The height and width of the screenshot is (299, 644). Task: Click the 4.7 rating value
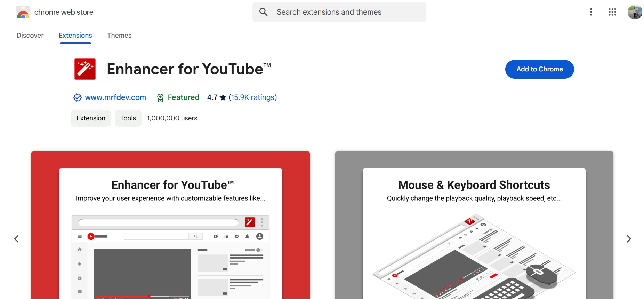212,97
